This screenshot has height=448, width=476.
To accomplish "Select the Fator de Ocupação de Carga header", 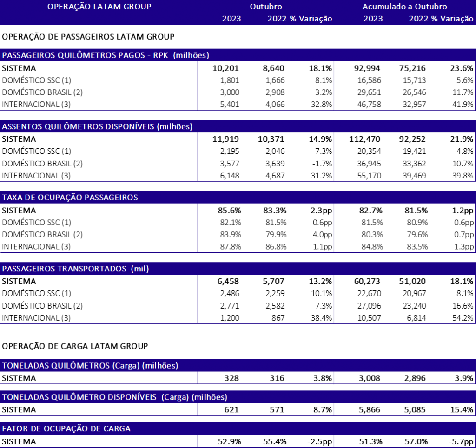I will click(66, 428).
